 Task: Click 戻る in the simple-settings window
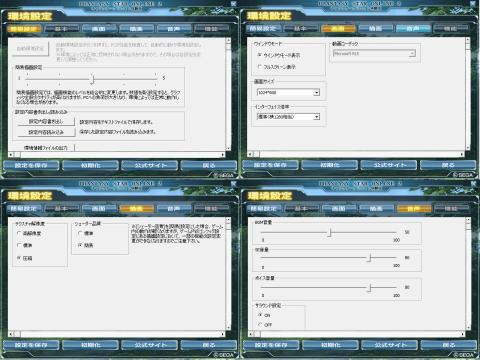tap(209, 165)
